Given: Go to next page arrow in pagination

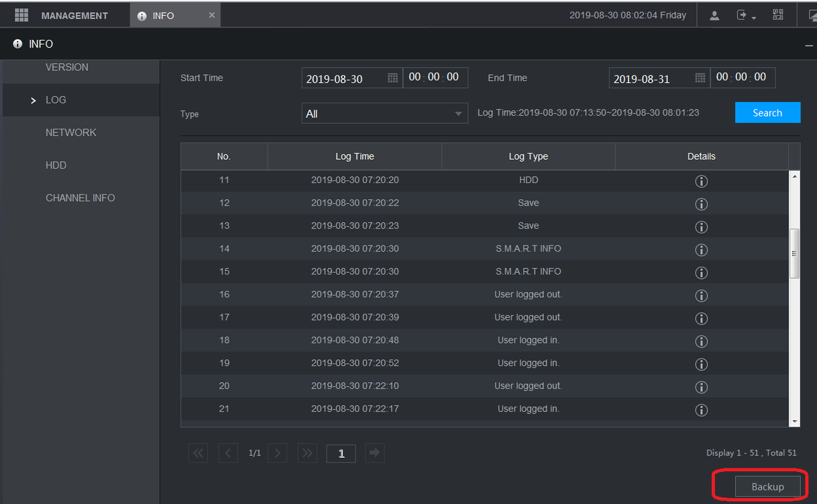Looking at the screenshot, I should 276,453.
